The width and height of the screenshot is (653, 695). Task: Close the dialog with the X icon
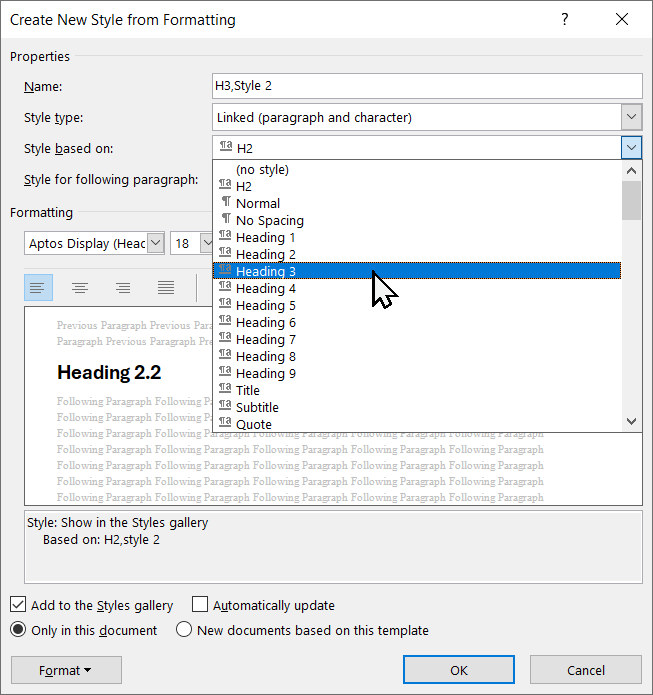[x=622, y=19]
